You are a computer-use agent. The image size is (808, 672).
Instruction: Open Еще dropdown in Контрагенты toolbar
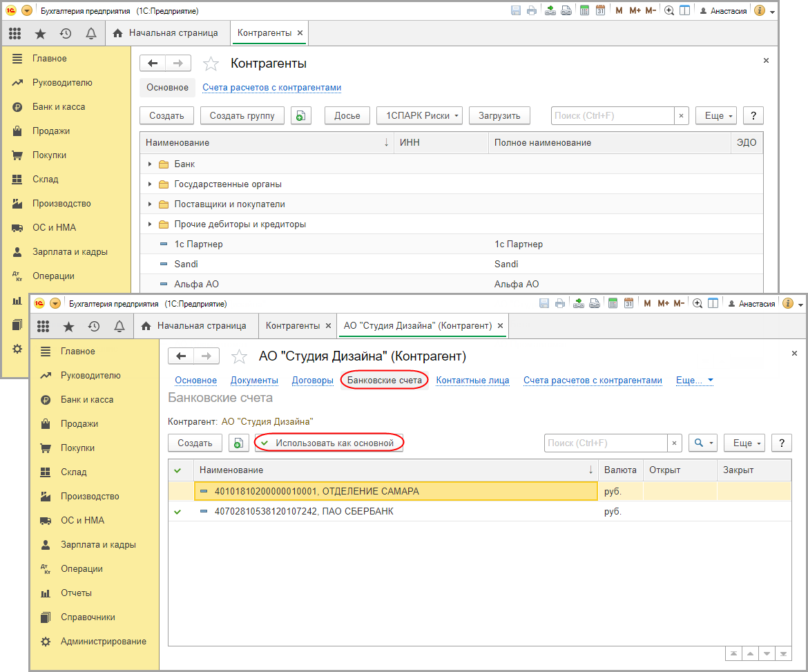(x=716, y=115)
